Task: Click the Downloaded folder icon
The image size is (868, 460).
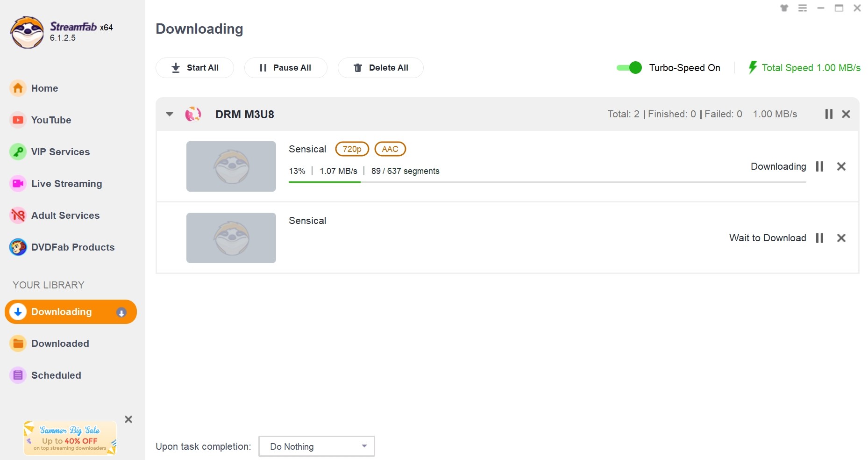Action: (18, 344)
